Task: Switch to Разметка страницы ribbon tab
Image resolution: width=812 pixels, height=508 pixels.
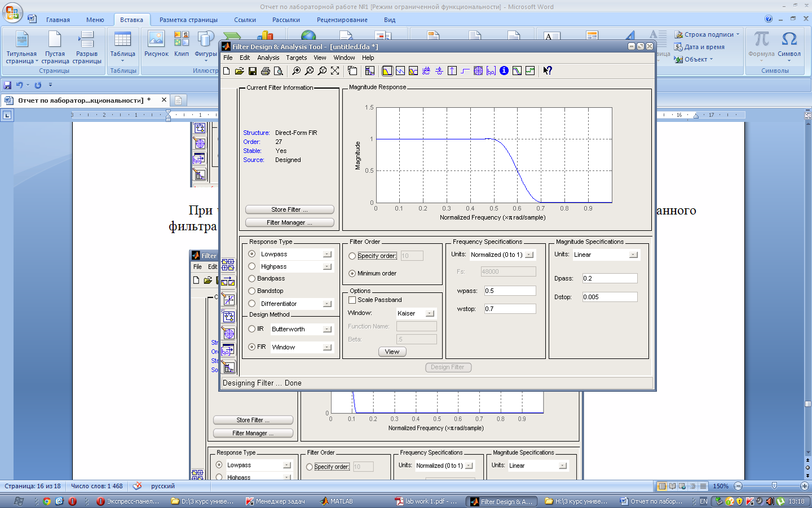Action: point(188,20)
